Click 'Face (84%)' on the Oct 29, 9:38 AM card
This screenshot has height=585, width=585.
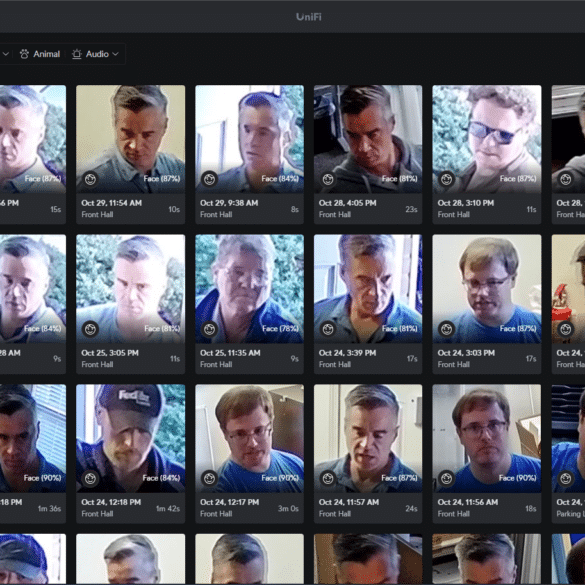pos(280,179)
